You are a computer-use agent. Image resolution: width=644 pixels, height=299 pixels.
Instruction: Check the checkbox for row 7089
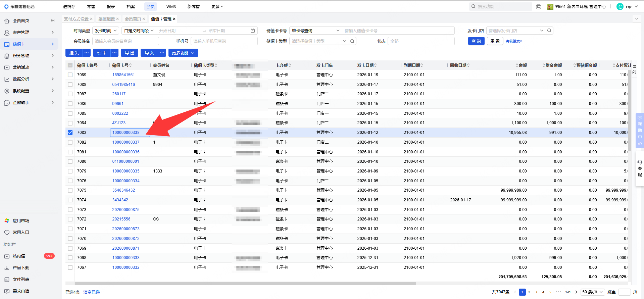pyautogui.click(x=70, y=75)
